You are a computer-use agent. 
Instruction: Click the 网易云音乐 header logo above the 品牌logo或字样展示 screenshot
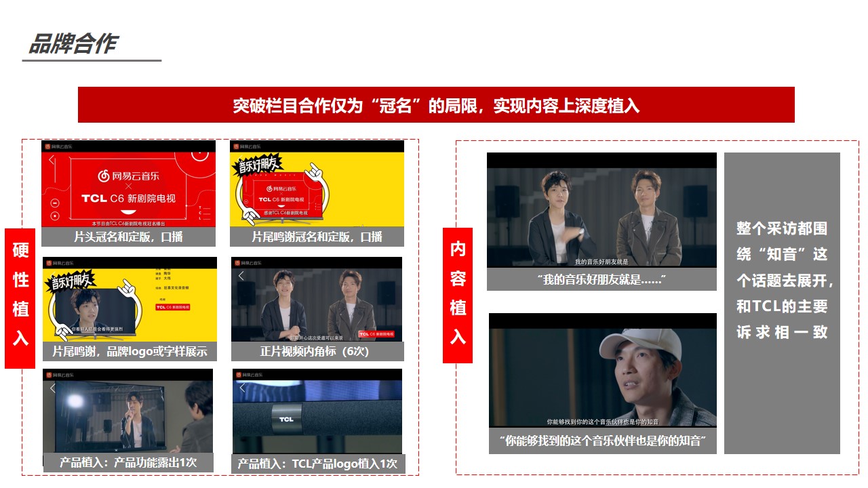(60, 262)
